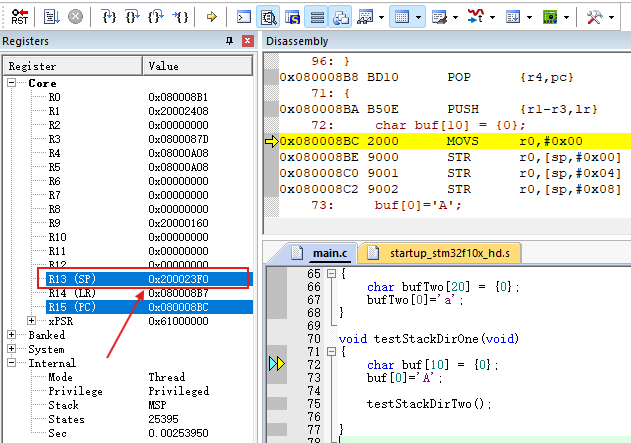
Task: Click highlighted MOVS r0,#0x00 disassembly line
Action: 455,141
